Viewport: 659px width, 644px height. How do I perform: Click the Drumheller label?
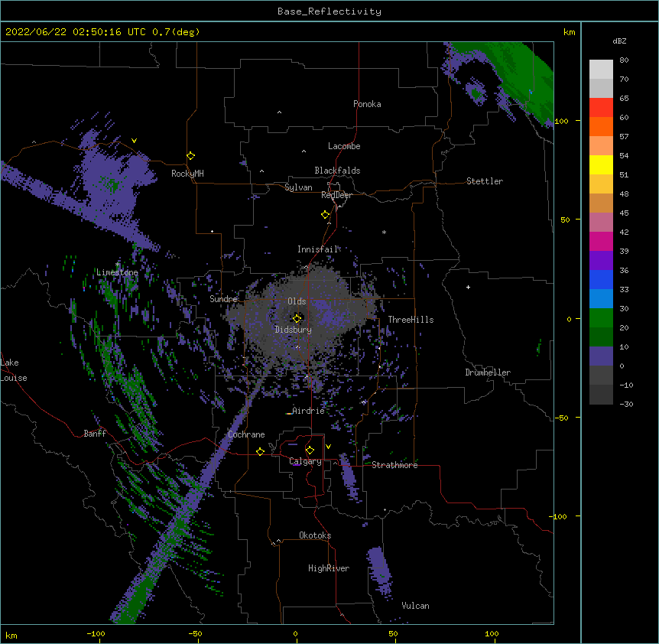(x=488, y=372)
